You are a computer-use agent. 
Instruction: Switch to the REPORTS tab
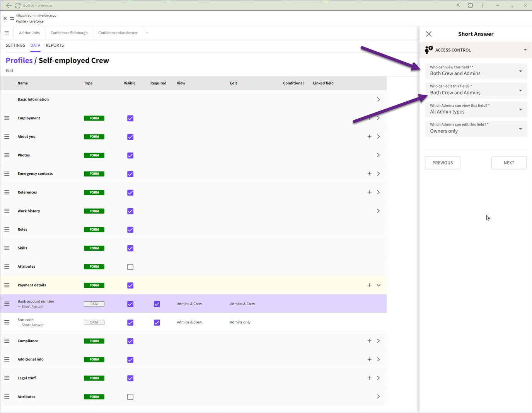55,45
